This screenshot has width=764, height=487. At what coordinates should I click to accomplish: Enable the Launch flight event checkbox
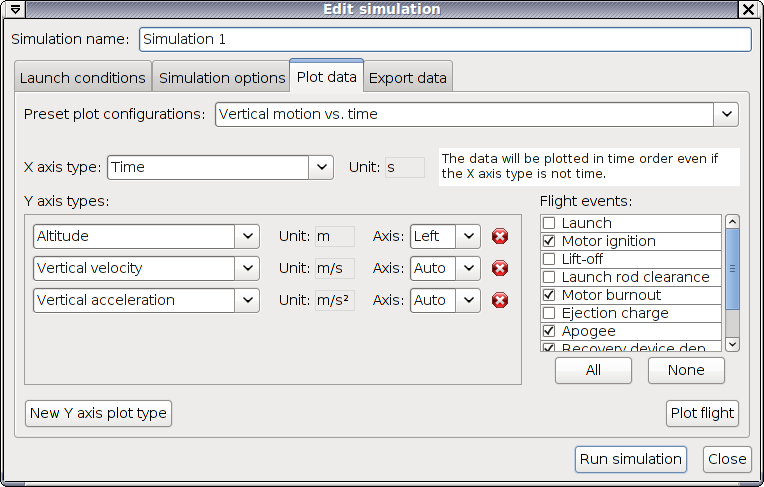(548, 224)
